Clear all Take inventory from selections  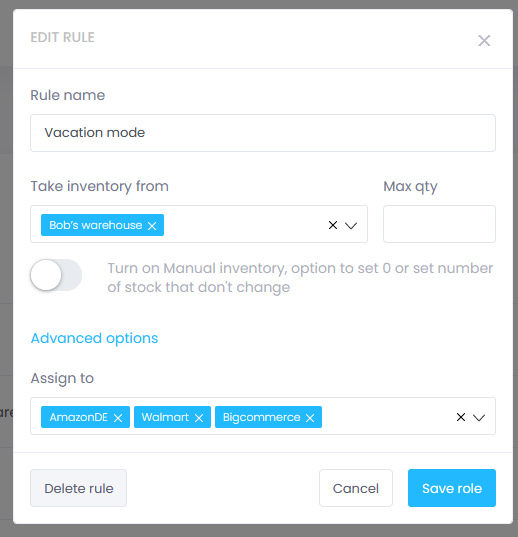tap(333, 225)
